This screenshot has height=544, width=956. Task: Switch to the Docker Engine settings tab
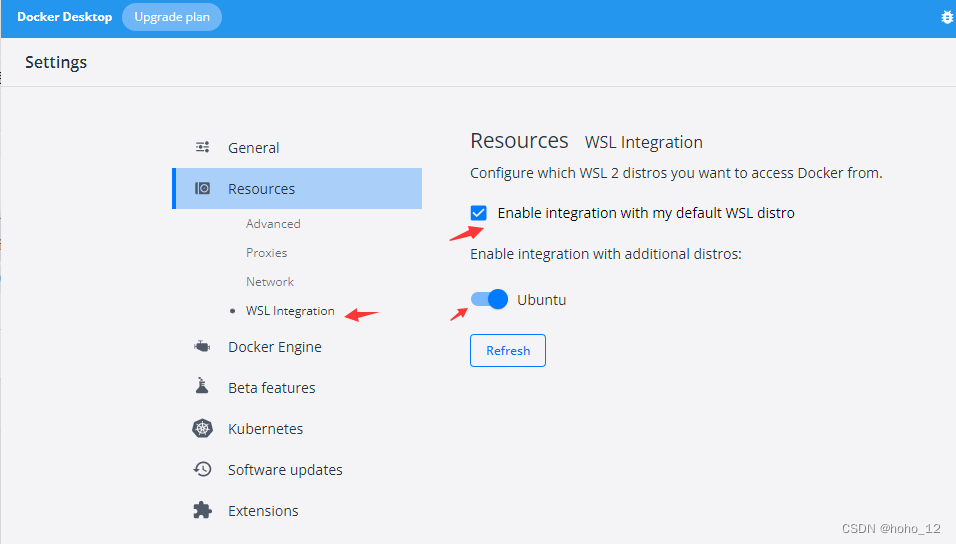click(275, 347)
